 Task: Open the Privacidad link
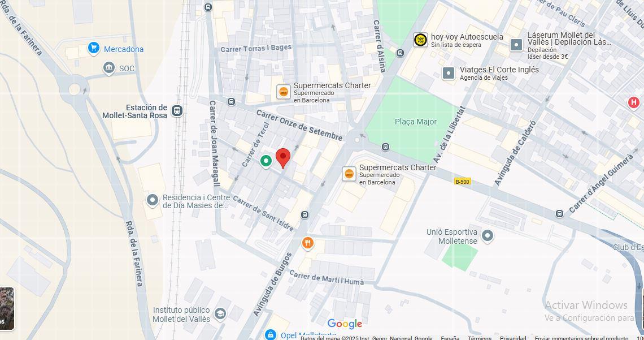[x=512, y=338]
